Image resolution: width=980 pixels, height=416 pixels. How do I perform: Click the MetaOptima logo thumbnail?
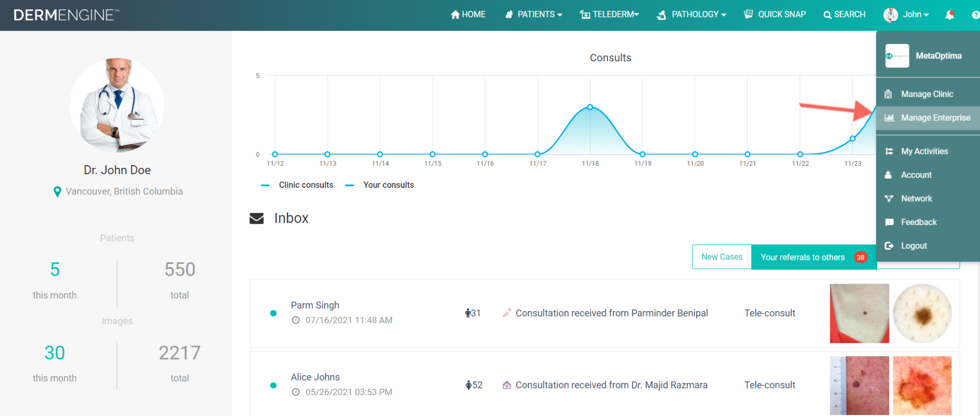[x=897, y=56]
